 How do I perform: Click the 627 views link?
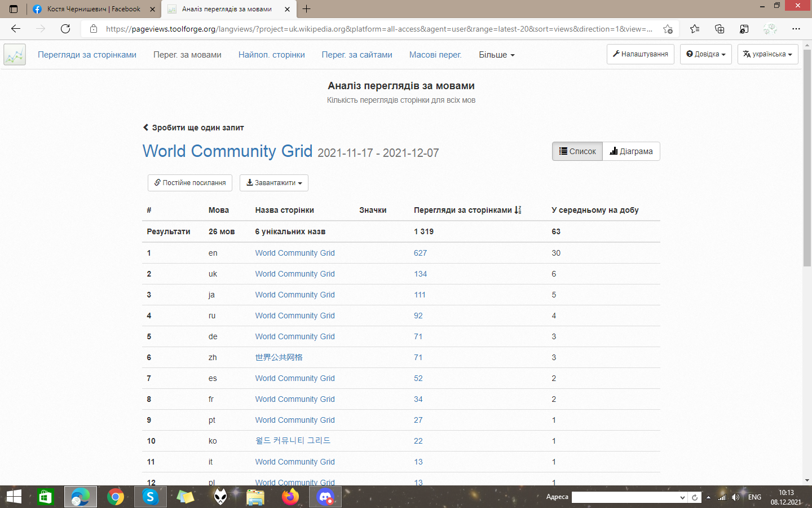420,253
